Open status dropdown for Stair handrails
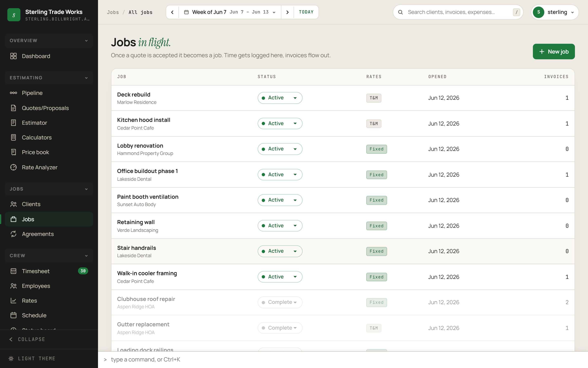 (280, 251)
